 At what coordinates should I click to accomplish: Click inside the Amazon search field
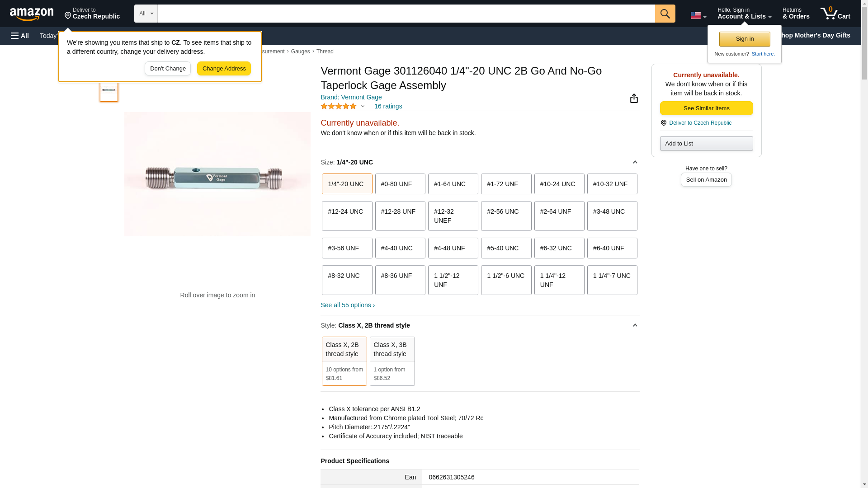[x=406, y=14]
